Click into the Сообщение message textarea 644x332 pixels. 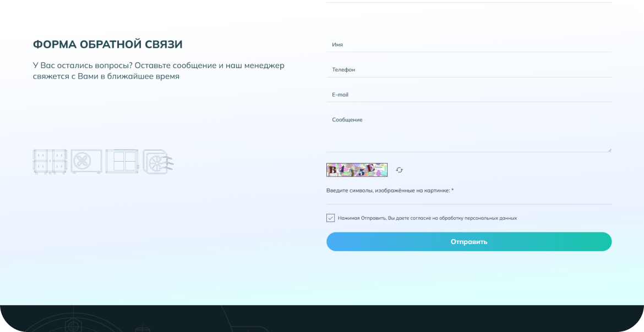(x=468, y=132)
